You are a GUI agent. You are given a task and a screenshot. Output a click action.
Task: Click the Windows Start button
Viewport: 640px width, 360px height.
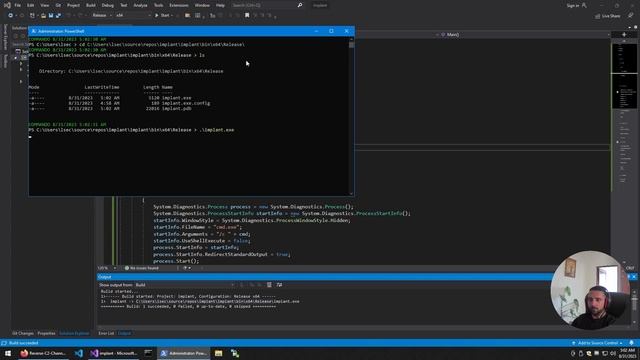click(x=8, y=353)
